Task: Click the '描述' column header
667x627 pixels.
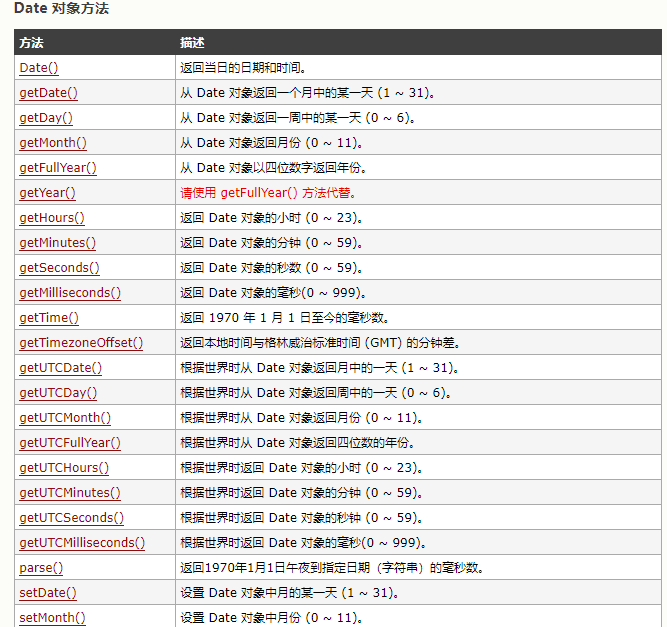Action: click(x=192, y=43)
